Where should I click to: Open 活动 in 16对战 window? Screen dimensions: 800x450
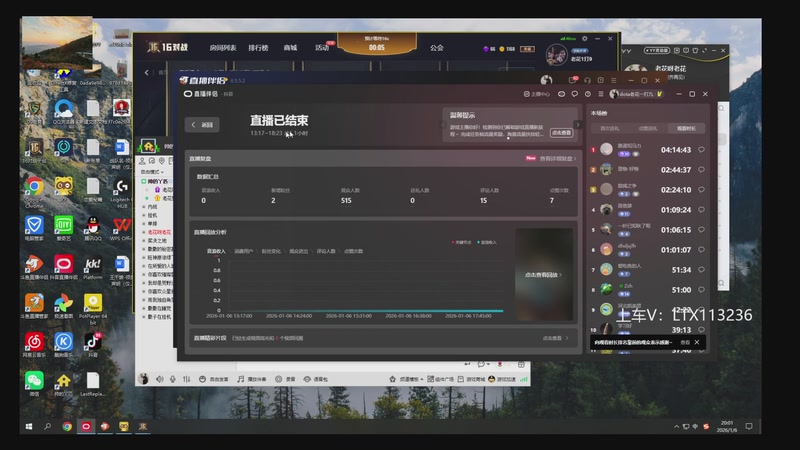[321, 48]
